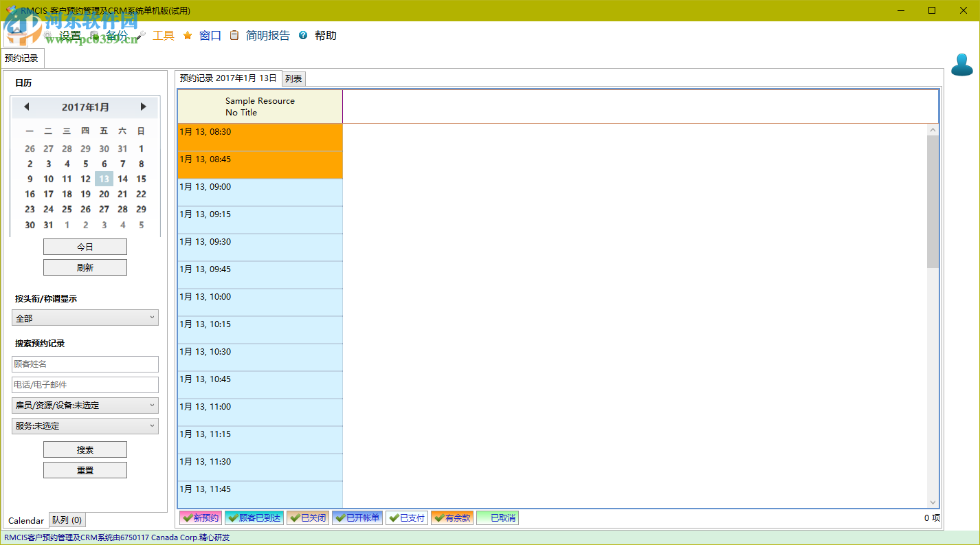Go to next month in calendar
The image size is (980, 545).
point(143,107)
